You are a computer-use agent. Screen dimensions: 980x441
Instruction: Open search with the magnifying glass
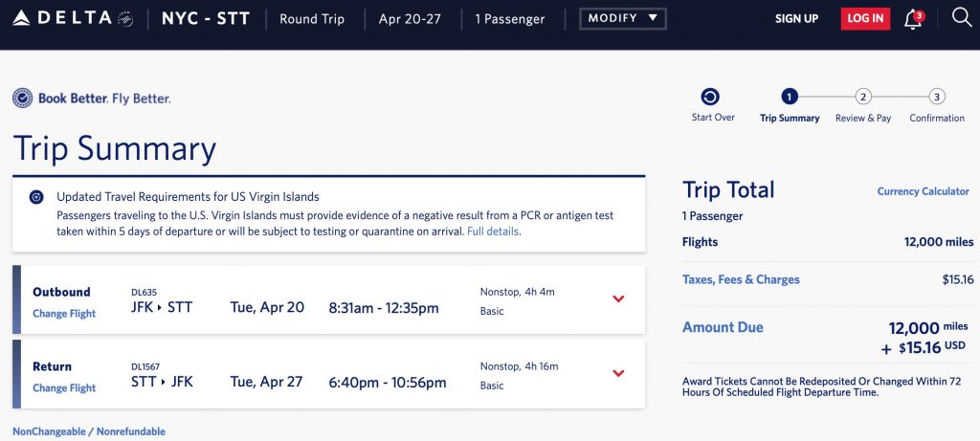coord(961,18)
